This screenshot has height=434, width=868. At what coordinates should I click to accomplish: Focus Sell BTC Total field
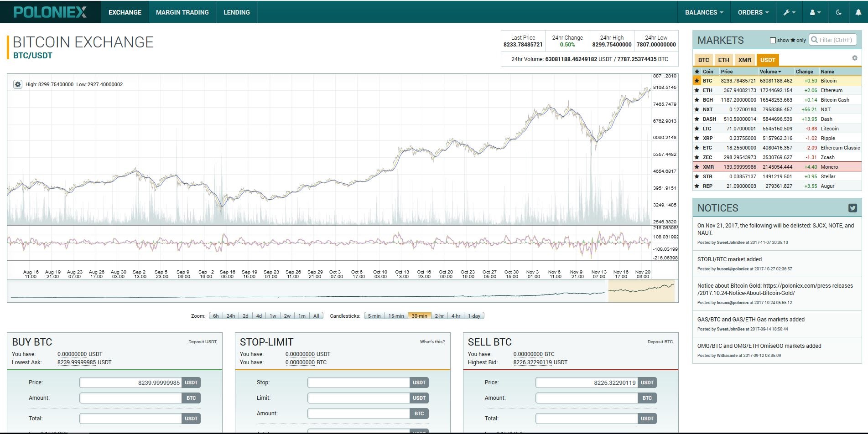coord(587,418)
